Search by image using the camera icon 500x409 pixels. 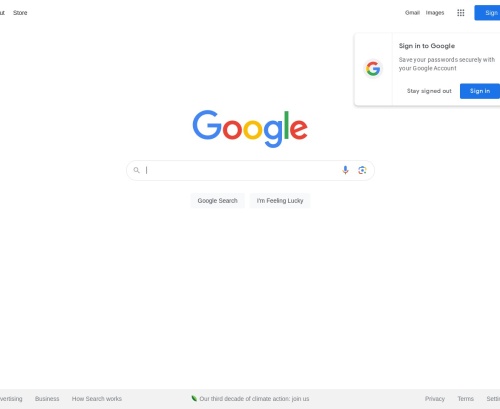pyautogui.click(x=362, y=170)
